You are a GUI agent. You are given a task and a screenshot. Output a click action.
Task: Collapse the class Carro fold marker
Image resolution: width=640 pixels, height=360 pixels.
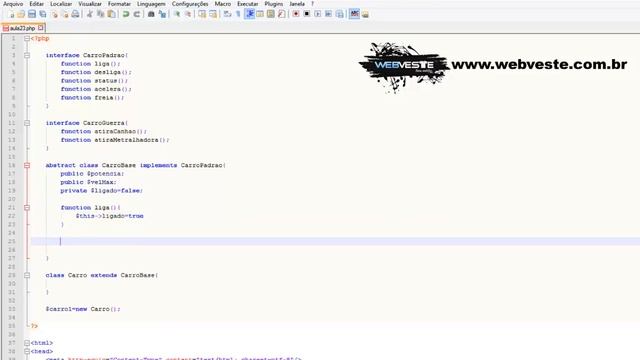(27, 276)
